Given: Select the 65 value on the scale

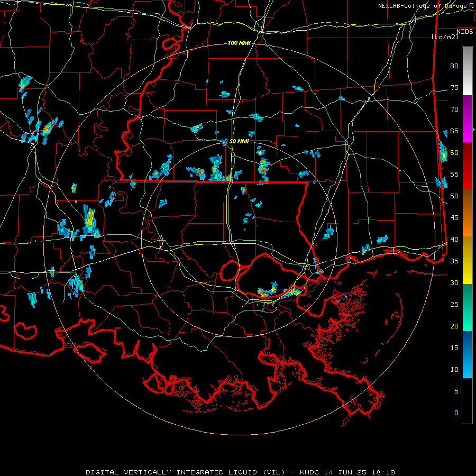Looking at the screenshot, I should pos(454,131).
